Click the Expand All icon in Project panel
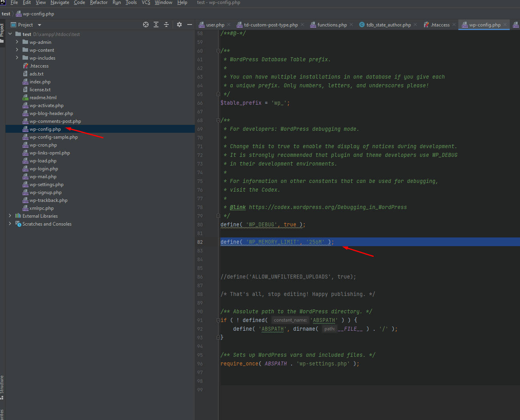This screenshot has width=520, height=420. [x=156, y=24]
